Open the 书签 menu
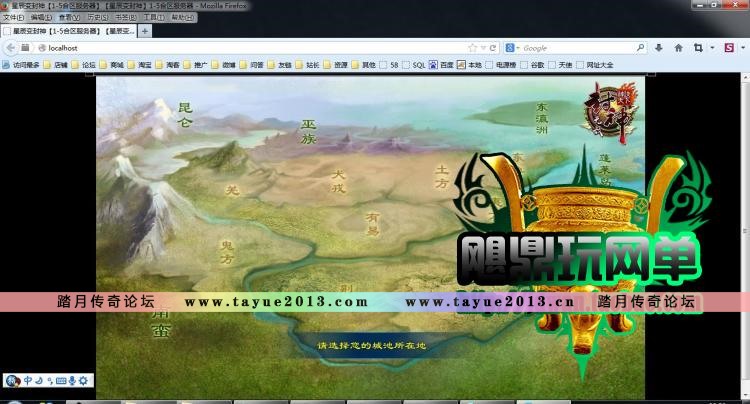The width and height of the screenshot is (750, 404). 126,17
